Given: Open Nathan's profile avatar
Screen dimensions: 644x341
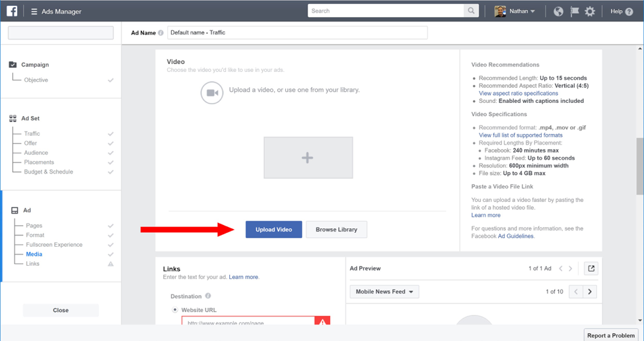Looking at the screenshot, I should coord(500,11).
